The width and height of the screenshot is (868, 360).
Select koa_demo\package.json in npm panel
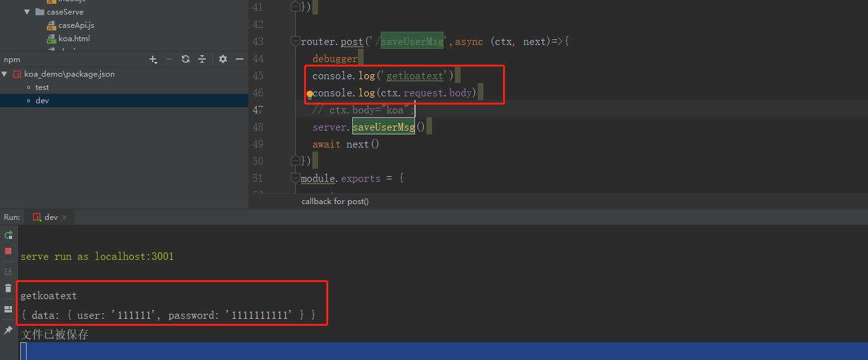64,74
